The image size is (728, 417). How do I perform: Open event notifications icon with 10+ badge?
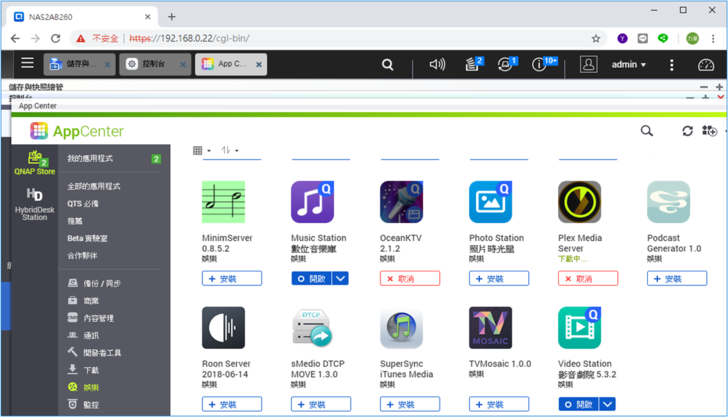[x=544, y=64]
